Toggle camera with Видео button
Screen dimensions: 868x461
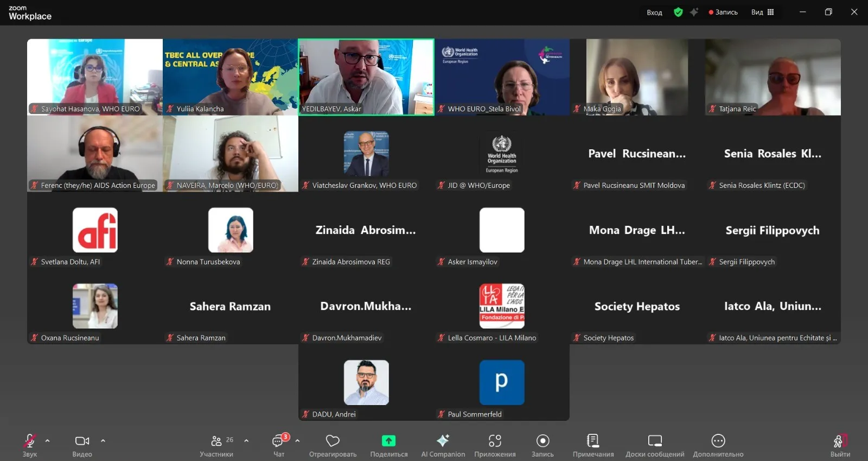[x=82, y=445]
